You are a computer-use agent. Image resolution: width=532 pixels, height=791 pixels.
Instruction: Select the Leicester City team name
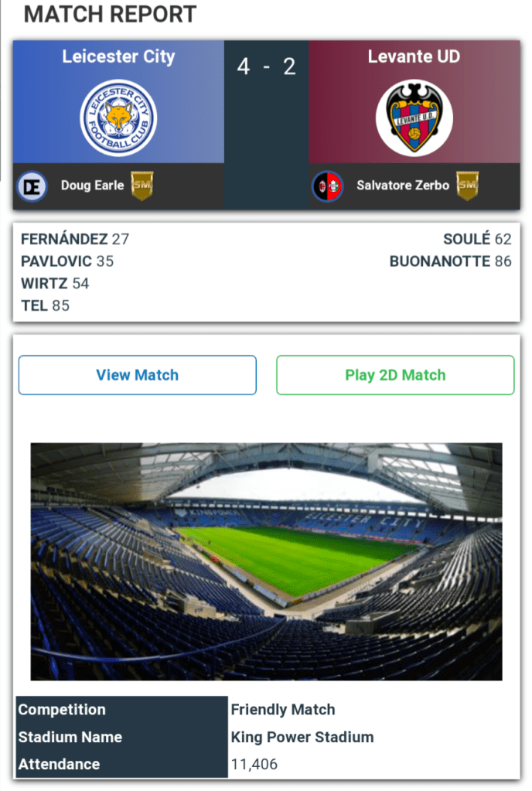tap(118, 56)
